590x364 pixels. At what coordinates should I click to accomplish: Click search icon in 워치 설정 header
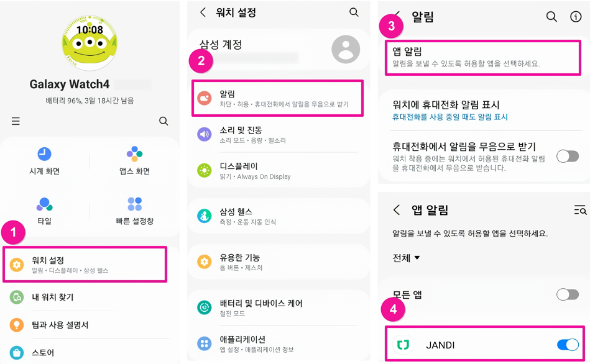354,12
